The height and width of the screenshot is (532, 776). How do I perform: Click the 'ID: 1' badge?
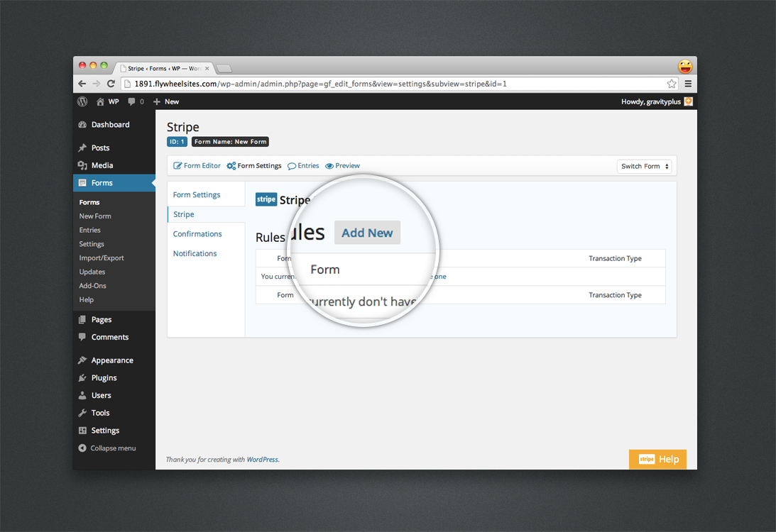pyautogui.click(x=177, y=141)
